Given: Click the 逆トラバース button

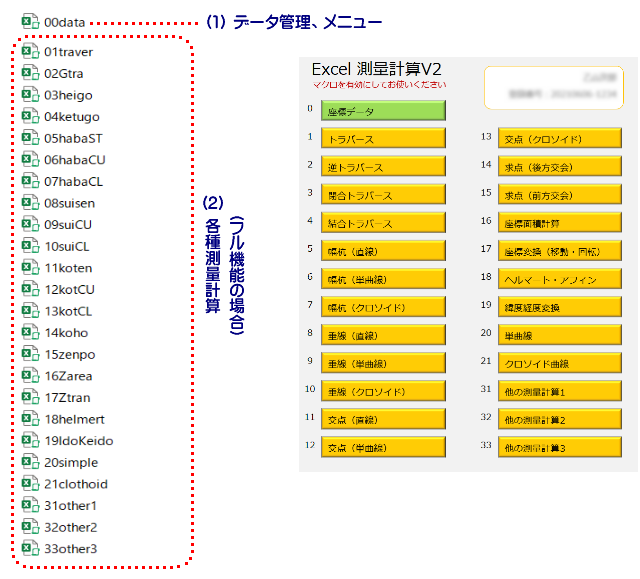Looking at the screenshot, I should pyautogui.click(x=384, y=167).
